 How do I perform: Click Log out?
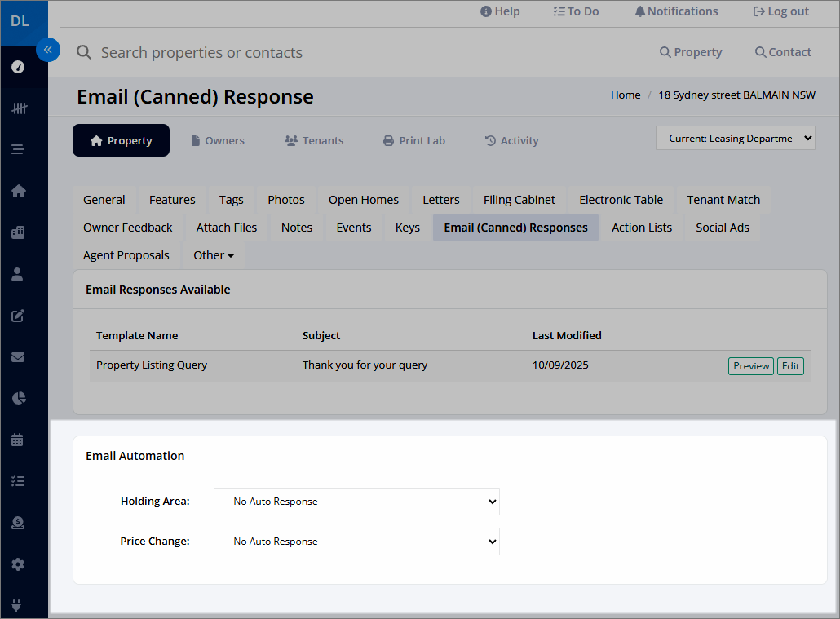pos(781,11)
